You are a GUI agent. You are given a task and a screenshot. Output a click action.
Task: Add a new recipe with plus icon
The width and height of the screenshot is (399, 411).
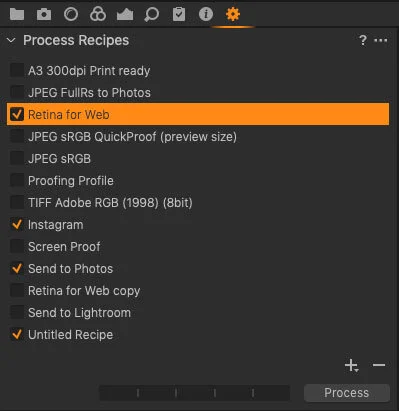(x=352, y=365)
